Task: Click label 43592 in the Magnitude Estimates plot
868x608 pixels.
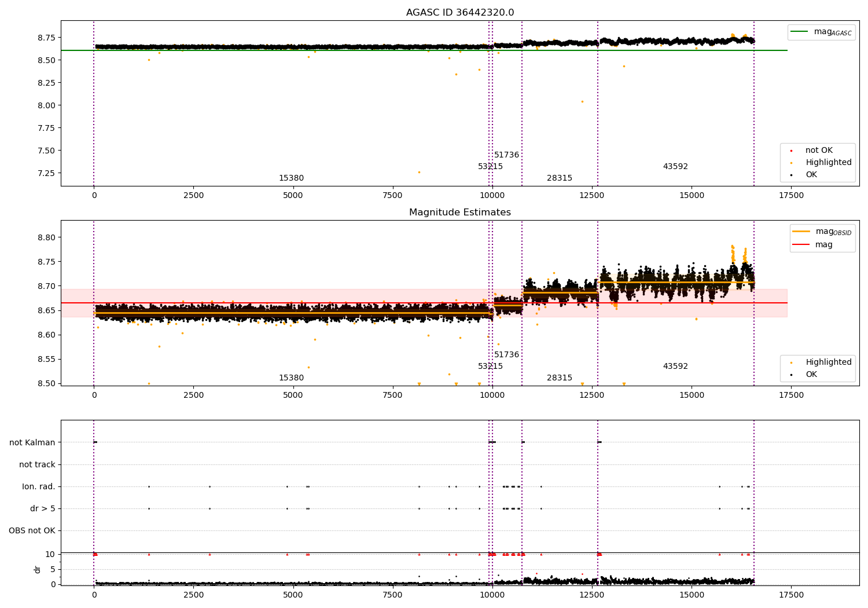Action: [x=675, y=367]
